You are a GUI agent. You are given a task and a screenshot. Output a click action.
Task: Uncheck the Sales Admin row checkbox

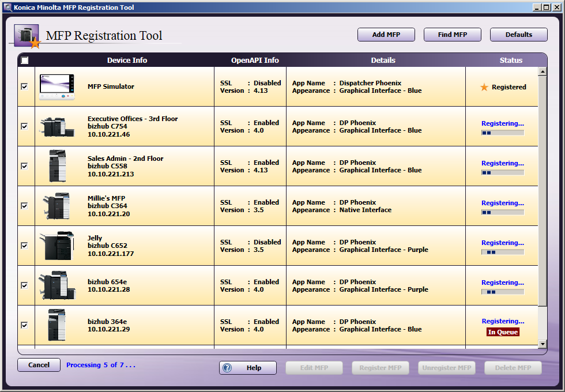[24, 166]
